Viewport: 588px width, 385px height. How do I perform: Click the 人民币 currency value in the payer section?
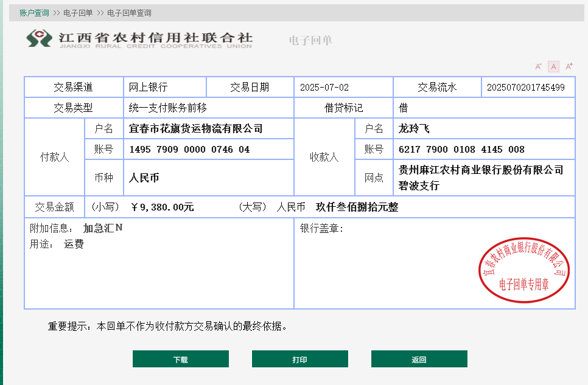tap(144, 178)
